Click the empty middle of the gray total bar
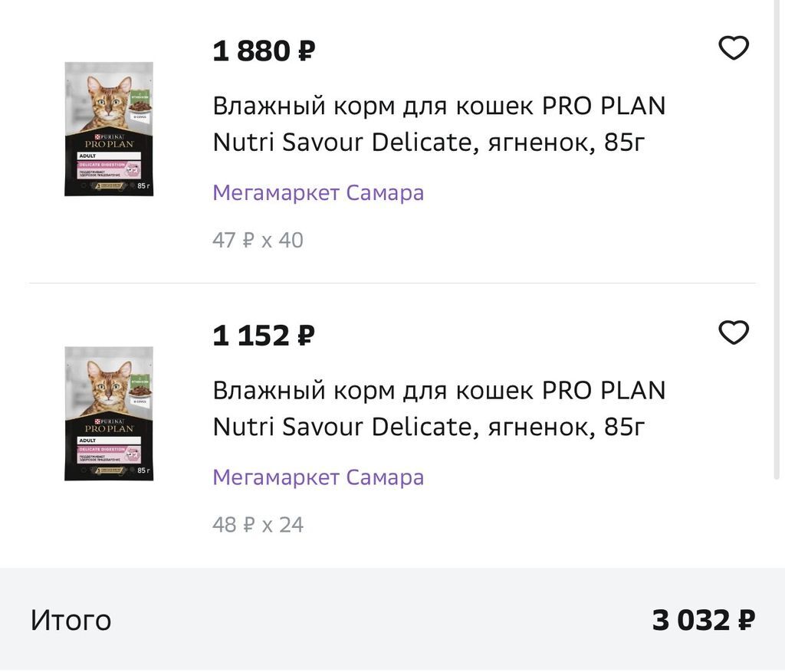This screenshot has width=785, height=672. coord(383,620)
